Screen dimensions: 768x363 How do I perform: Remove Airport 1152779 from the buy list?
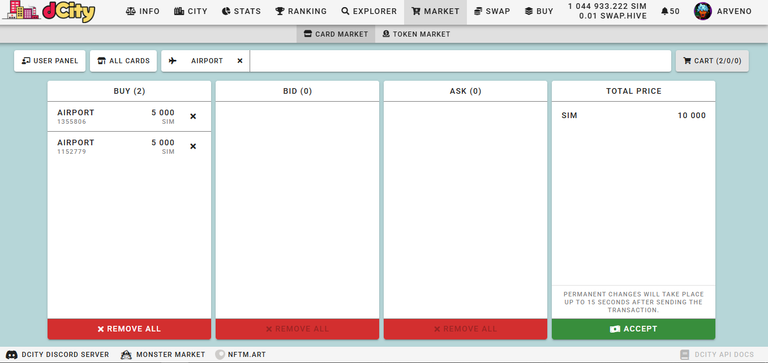(x=193, y=146)
